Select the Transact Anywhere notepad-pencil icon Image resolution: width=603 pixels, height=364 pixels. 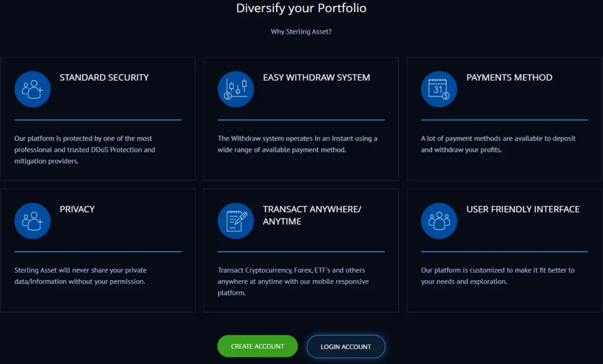[x=236, y=221]
